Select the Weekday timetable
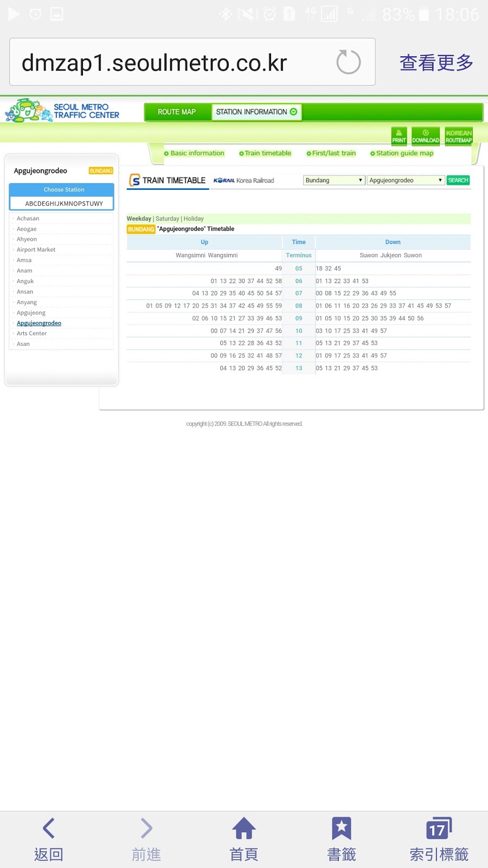Viewport: 488px width, 868px height. coord(139,219)
